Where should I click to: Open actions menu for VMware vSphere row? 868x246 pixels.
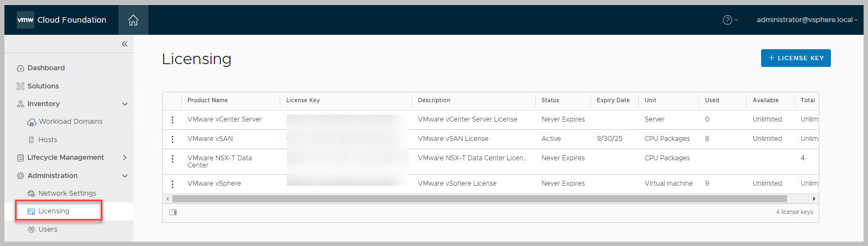[x=172, y=184]
